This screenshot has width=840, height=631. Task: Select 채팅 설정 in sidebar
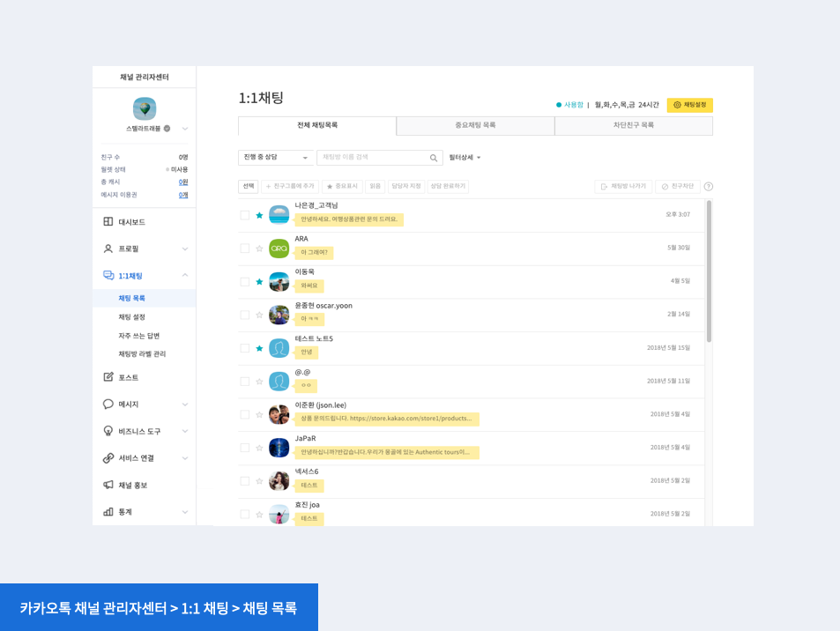click(132, 317)
